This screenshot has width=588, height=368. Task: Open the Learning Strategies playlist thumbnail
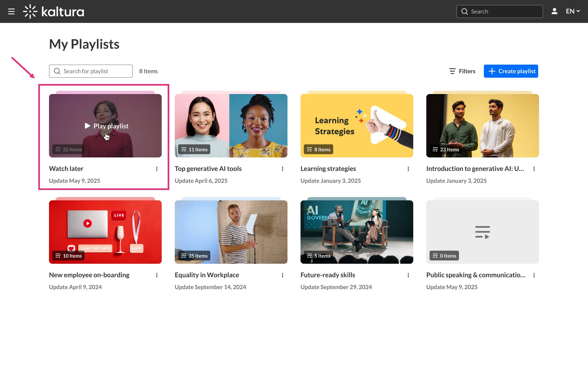[x=357, y=126]
